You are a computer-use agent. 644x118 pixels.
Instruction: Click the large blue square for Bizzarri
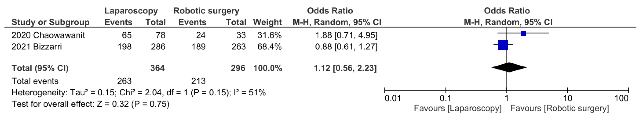click(503, 45)
